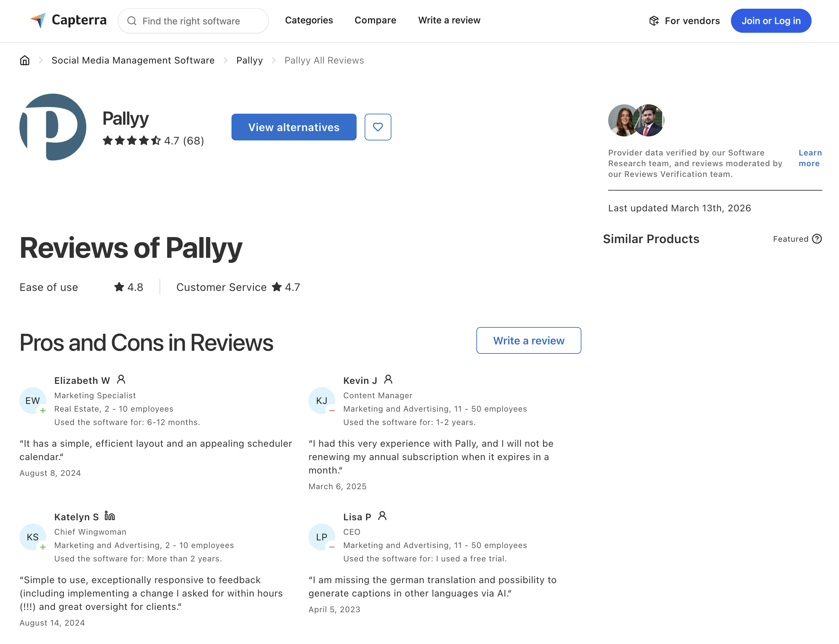
Task: Click the help question icon next to Featured
Action: pos(817,239)
